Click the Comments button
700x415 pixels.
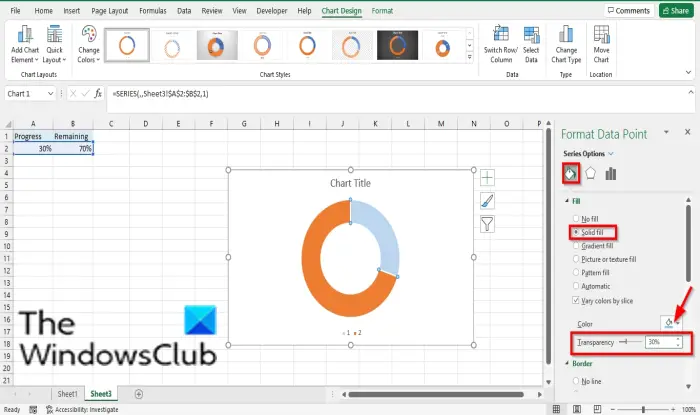tap(629, 11)
